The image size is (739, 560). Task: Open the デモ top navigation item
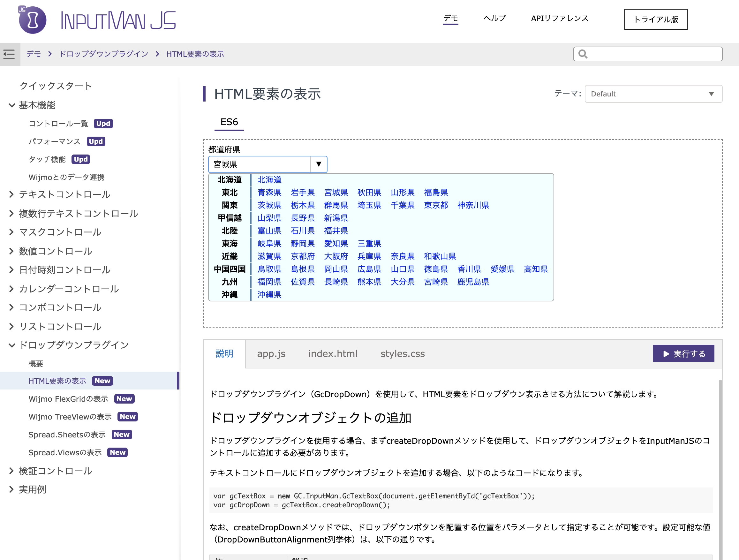450,19
